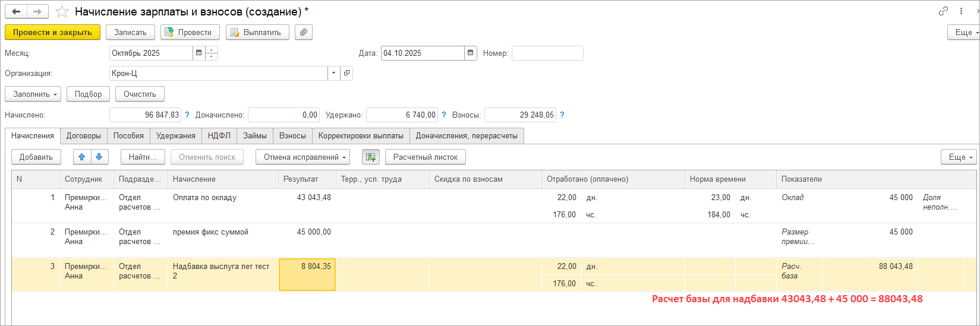Open the Расчетный листок button

coord(425,157)
